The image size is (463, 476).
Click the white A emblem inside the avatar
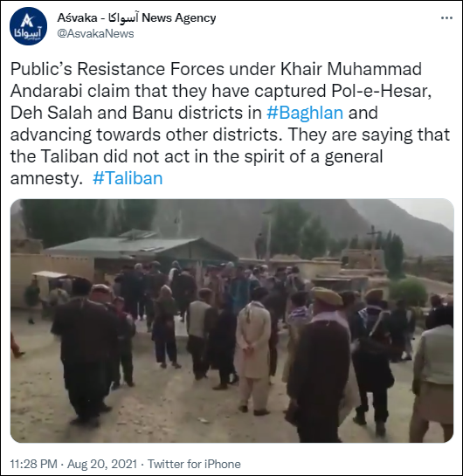click(28, 21)
